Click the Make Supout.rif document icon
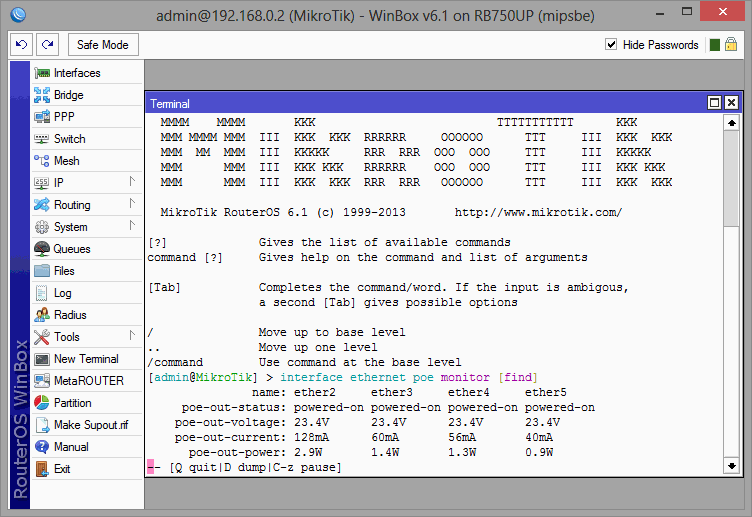Image resolution: width=752 pixels, height=517 pixels. pos(42,425)
